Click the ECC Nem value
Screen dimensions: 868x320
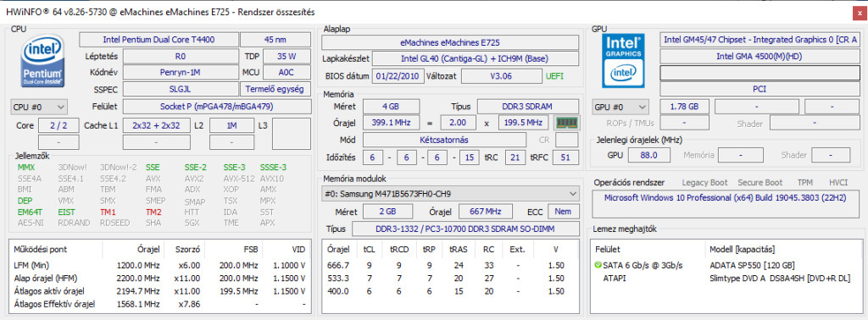564,212
